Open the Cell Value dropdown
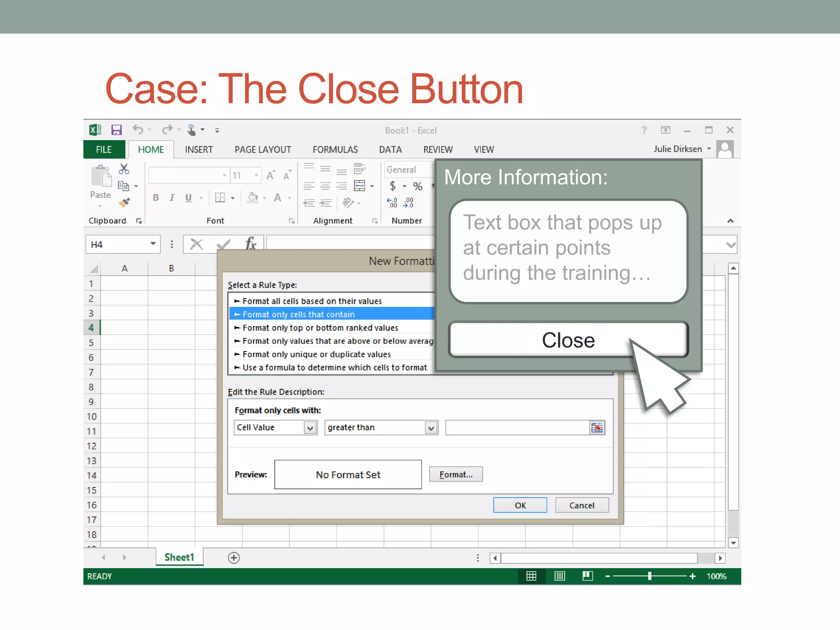Screen dimensions: 840x630 [x=310, y=428]
